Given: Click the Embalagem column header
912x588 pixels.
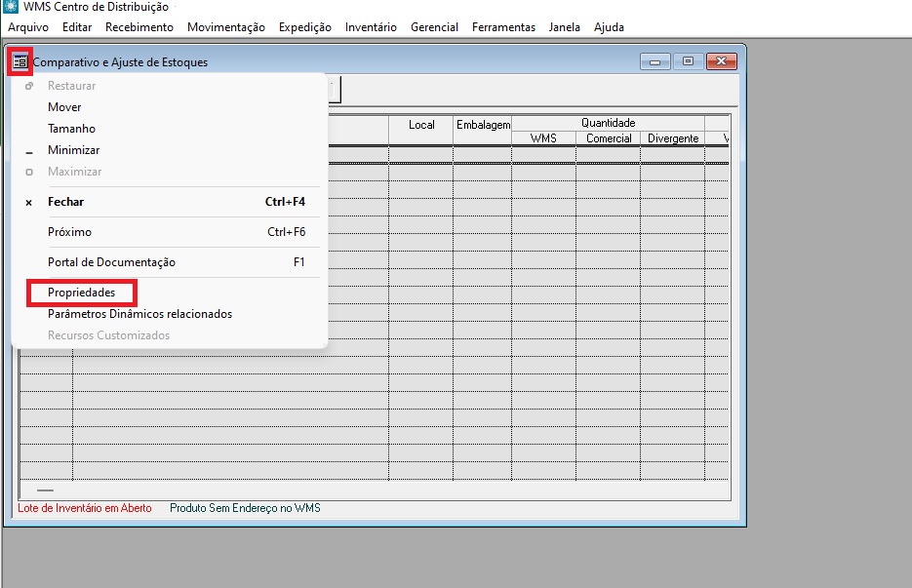Looking at the screenshot, I should coord(483,126).
